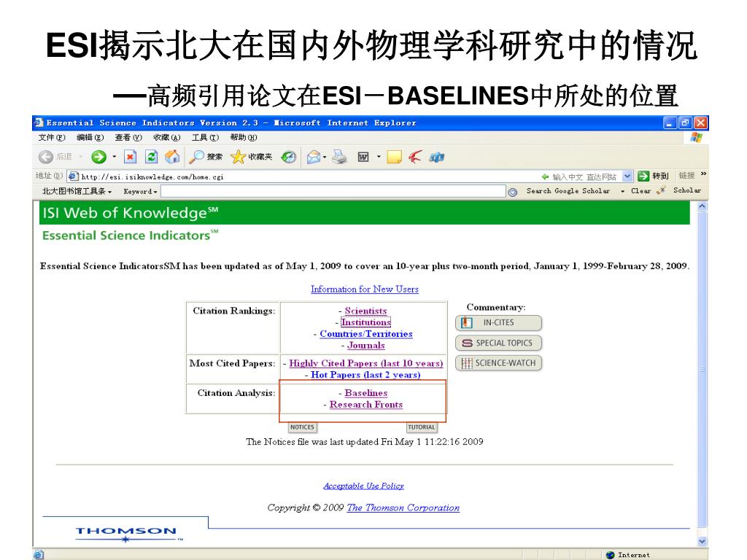Click the URL address field
The width and height of the screenshot is (747, 560).
(x=351, y=176)
